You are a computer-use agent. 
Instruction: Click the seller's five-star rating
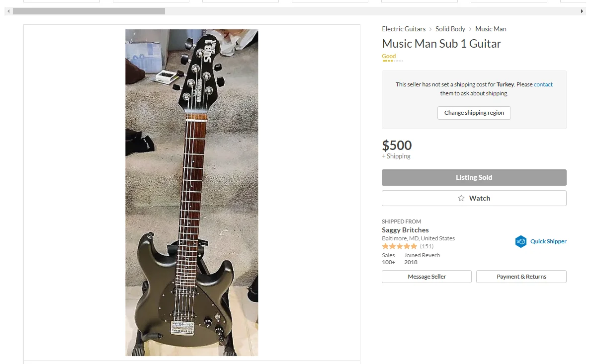(399, 246)
